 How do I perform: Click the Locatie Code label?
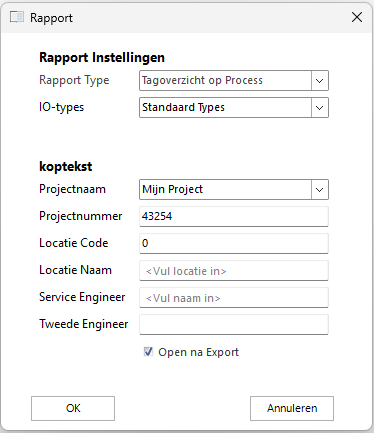74,243
